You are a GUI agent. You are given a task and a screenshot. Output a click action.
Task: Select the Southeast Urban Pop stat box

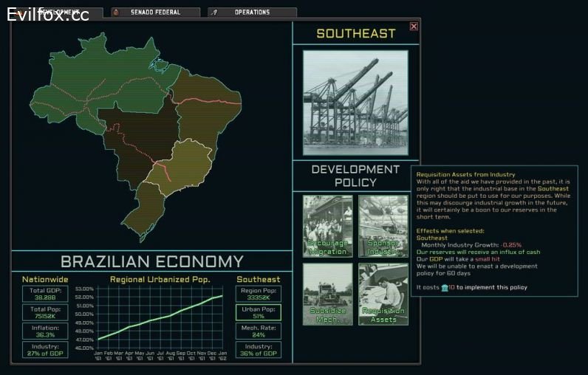pos(258,312)
